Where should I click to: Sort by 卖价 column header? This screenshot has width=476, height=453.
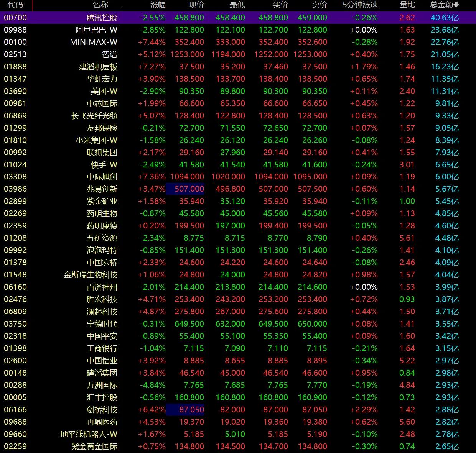coord(320,5)
